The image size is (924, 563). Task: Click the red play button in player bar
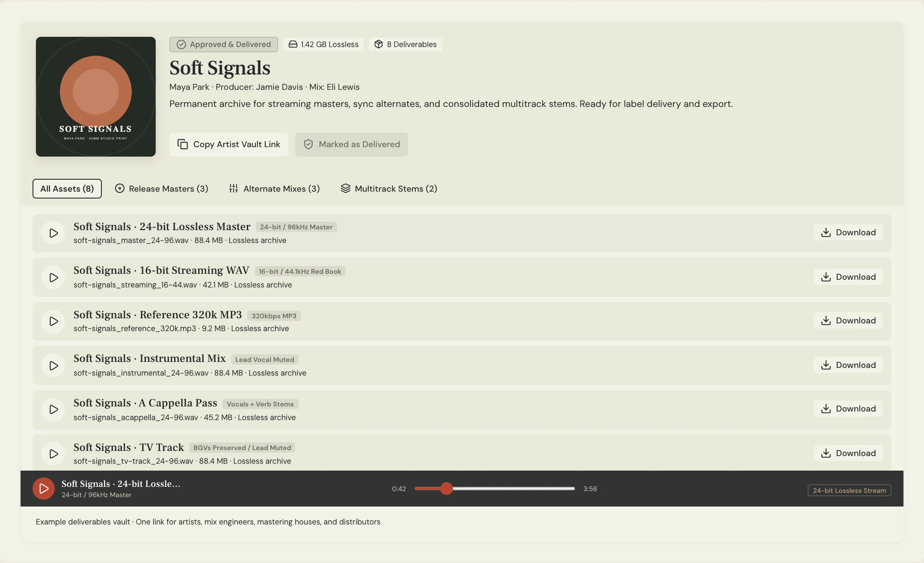coord(44,489)
